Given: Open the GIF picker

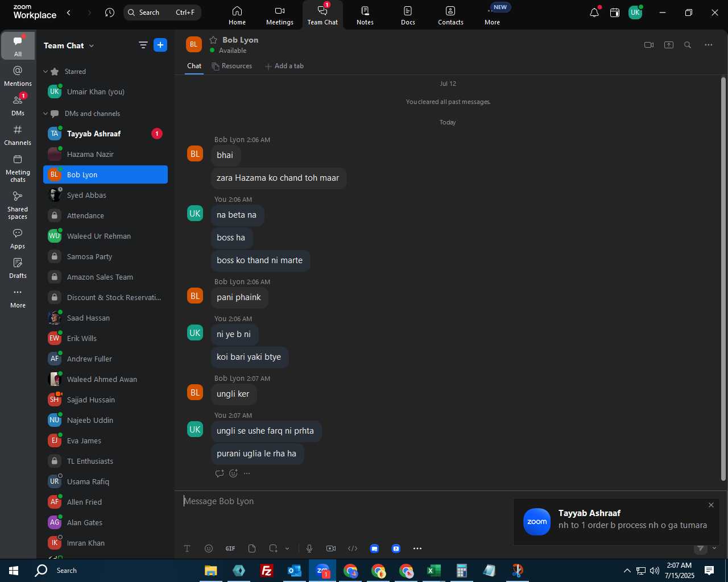Looking at the screenshot, I should pyautogui.click(x=230, y=548).
